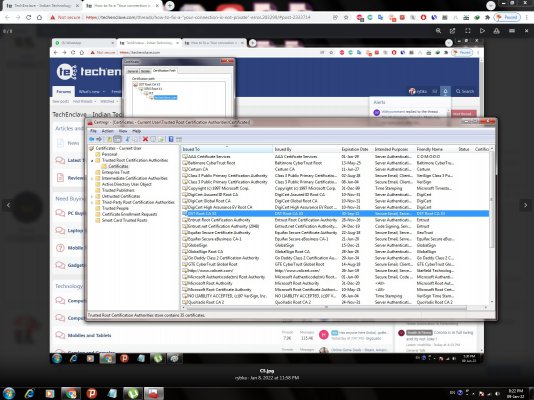
Task: Start the lightbox slideshow play button
Action: [x=482, y=31]
